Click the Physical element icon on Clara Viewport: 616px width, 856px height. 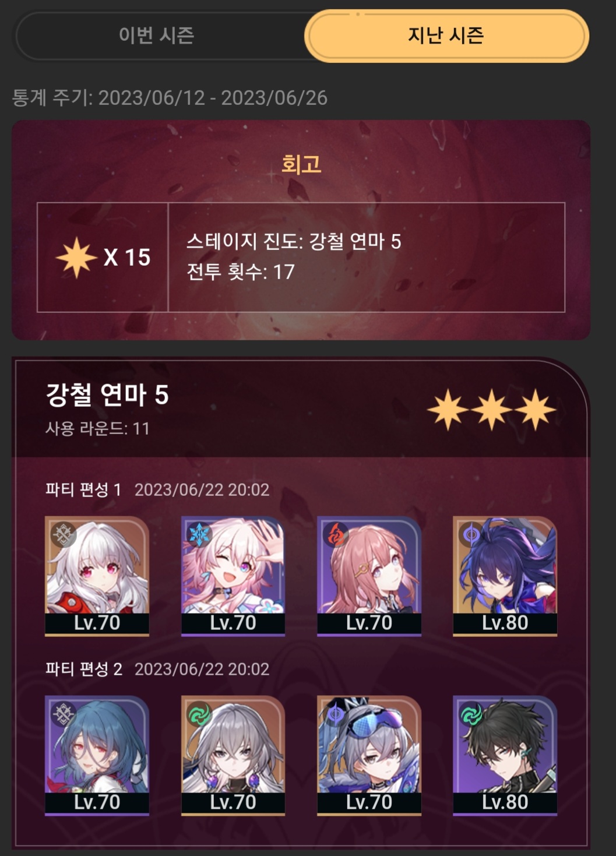[x=63, y=534]
